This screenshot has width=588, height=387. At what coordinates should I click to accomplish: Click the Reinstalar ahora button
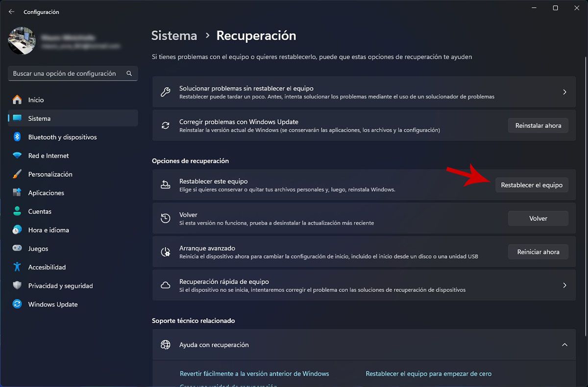(538, 125)
